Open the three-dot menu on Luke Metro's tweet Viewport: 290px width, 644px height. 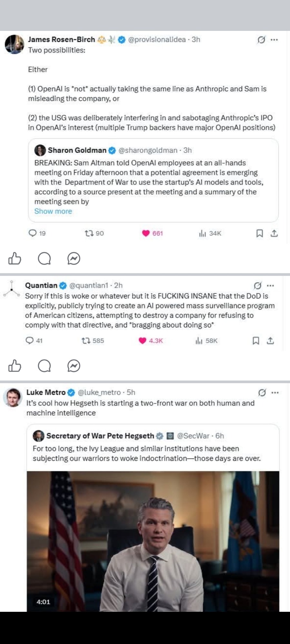(x=275, y=393)
